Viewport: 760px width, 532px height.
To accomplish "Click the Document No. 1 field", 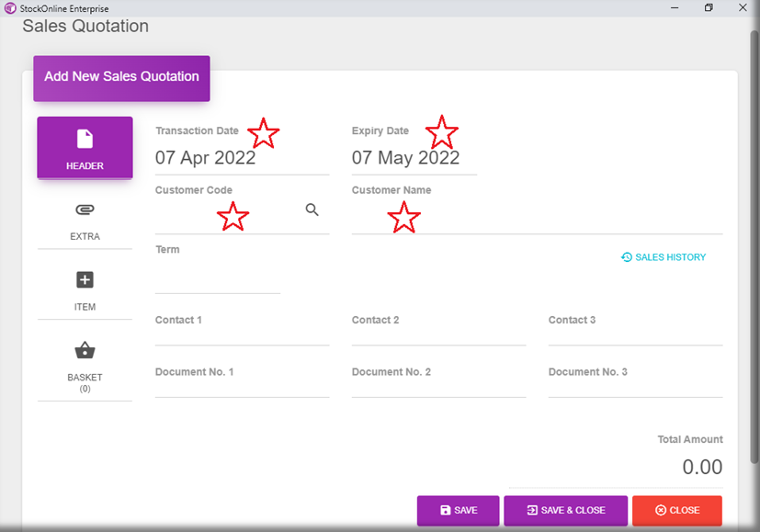I will pos(242,388).
